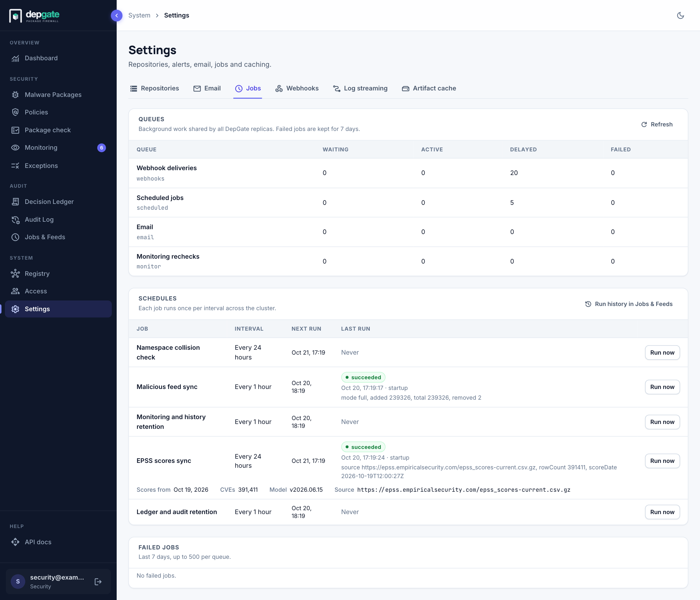Run EPSS scores sync now

pos(662,461)
